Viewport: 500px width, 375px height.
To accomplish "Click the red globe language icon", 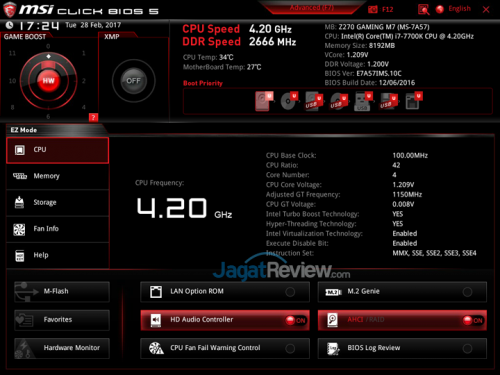I will point(440,9).
